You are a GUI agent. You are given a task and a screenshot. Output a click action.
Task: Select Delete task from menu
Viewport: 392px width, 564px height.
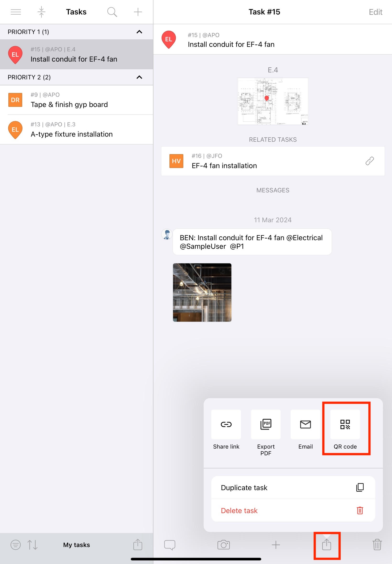point(293,511)
